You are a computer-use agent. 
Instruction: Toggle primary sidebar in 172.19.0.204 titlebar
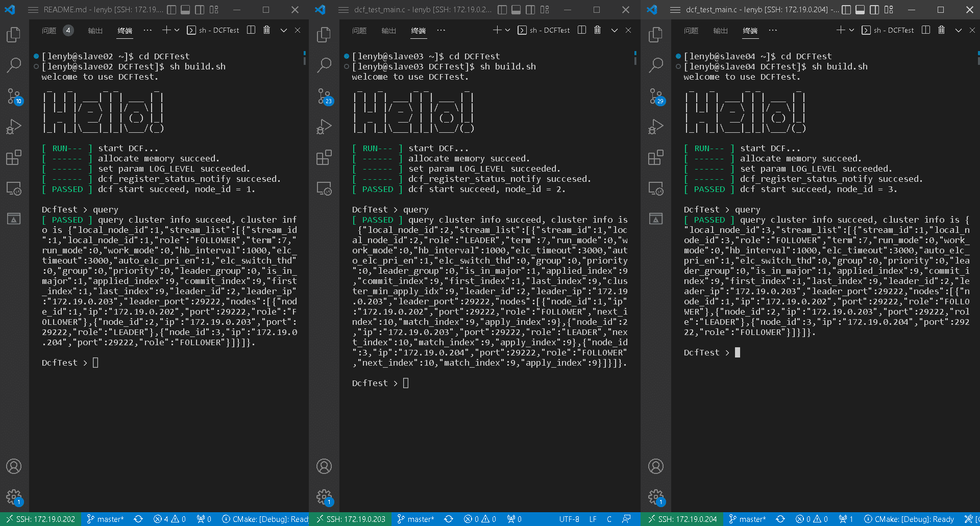coord(846,10)
